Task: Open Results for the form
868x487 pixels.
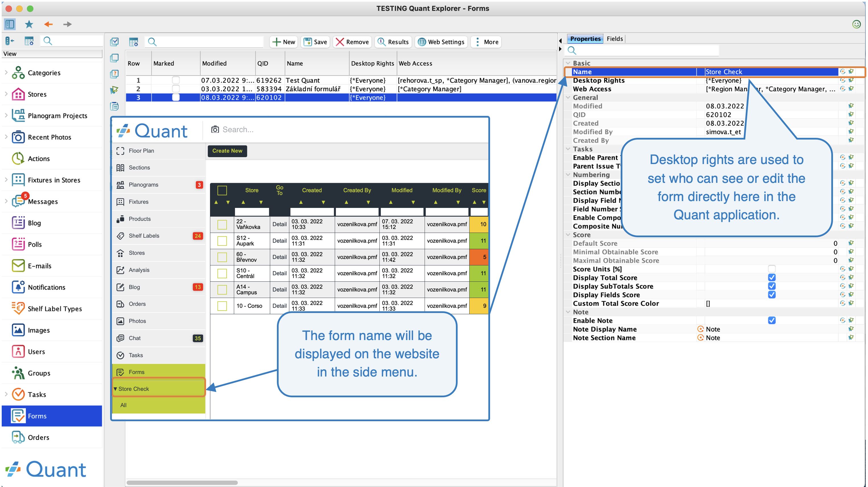Action: click(x=393, y=42)
